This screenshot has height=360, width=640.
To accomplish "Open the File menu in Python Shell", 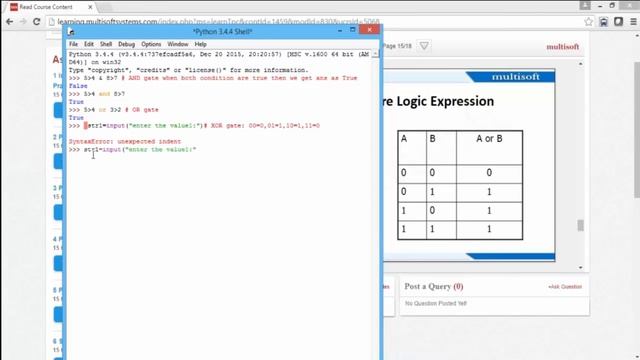I will click(x=73, y=44).
